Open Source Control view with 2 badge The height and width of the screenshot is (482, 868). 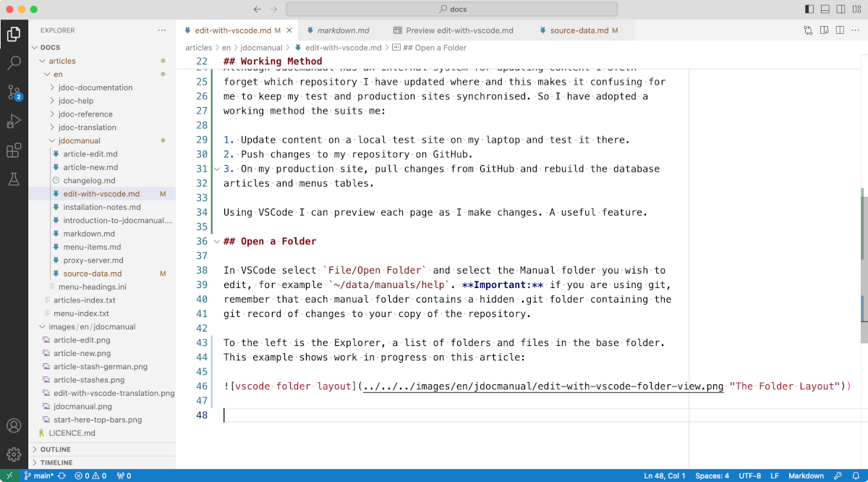(14, 92)
